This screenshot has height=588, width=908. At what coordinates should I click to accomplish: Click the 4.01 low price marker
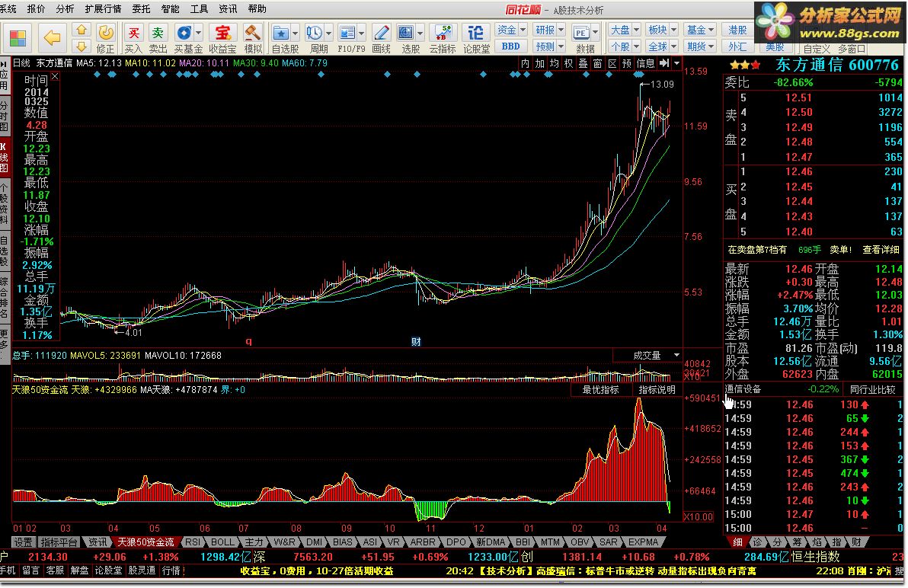point(133,333)
